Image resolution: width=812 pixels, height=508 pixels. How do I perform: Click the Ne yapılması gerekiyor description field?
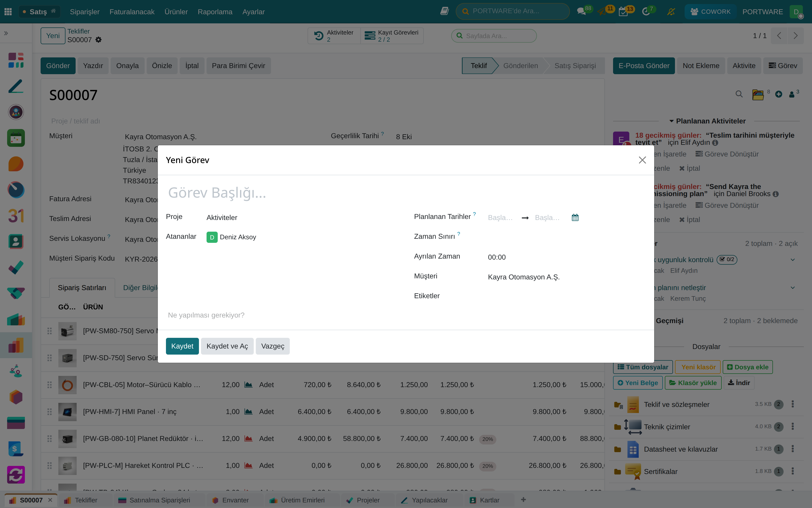(x=406, y=315)
